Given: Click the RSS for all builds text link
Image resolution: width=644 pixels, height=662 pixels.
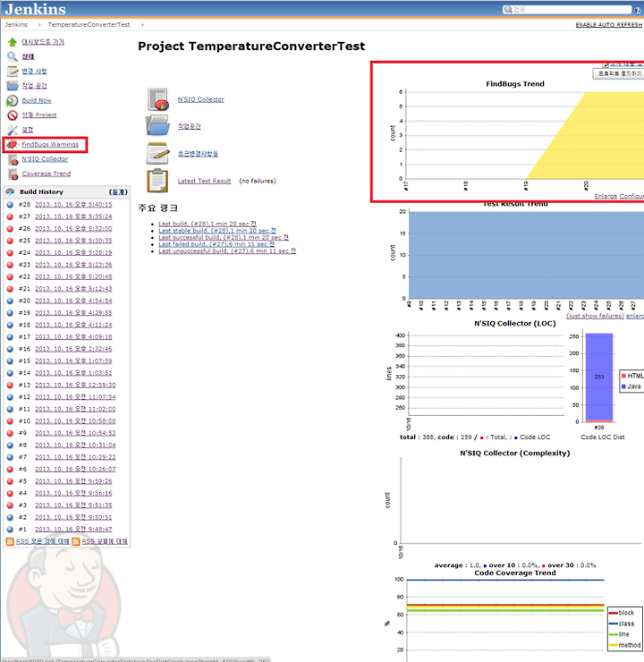Looking at the screenshot, I should tap(43, 541).
